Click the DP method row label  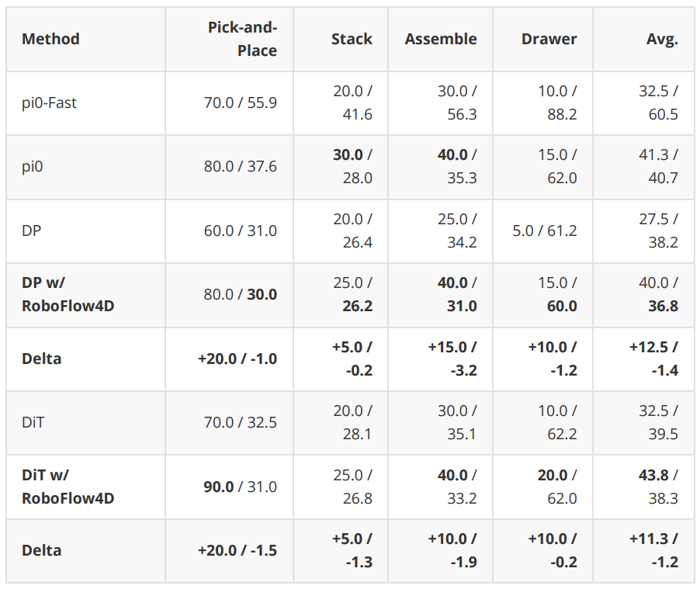coord(31,230)
